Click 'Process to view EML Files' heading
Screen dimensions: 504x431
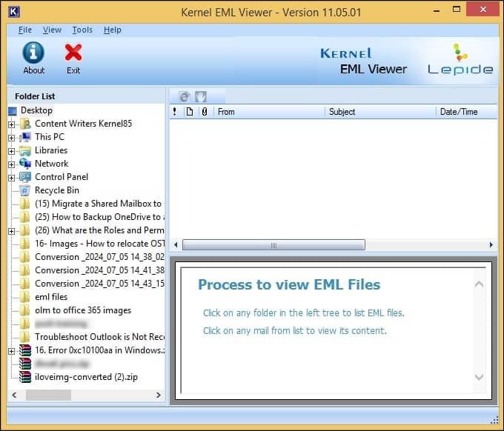coord(289,284)
